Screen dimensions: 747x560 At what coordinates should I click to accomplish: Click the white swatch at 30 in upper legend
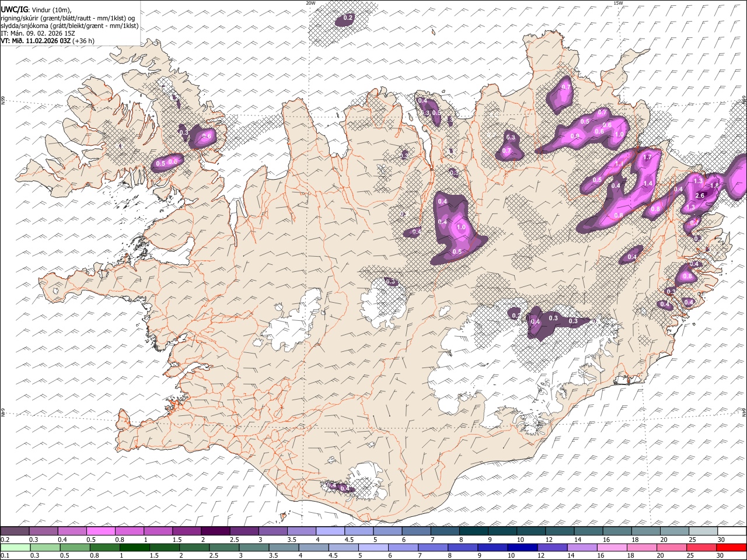pyautogui.click(x=732, y=531)
